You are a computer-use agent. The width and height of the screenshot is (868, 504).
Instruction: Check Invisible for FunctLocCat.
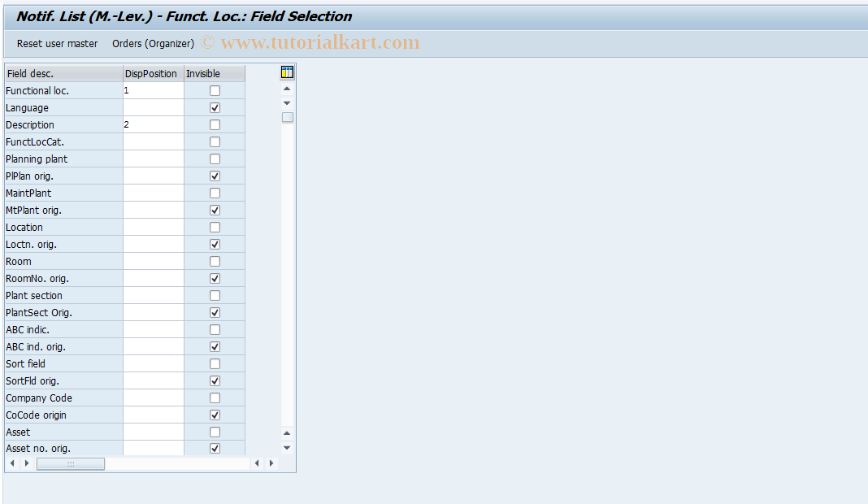tap(215, 142)
